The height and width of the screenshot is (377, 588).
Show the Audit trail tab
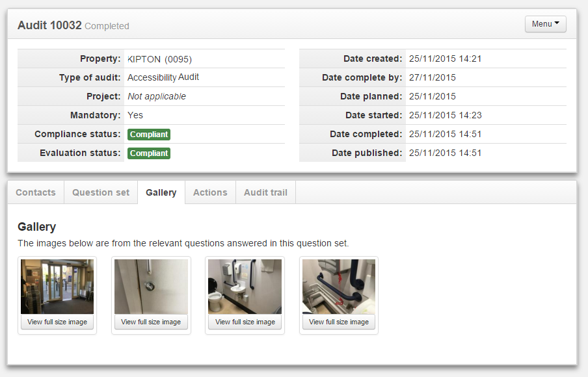265,192
